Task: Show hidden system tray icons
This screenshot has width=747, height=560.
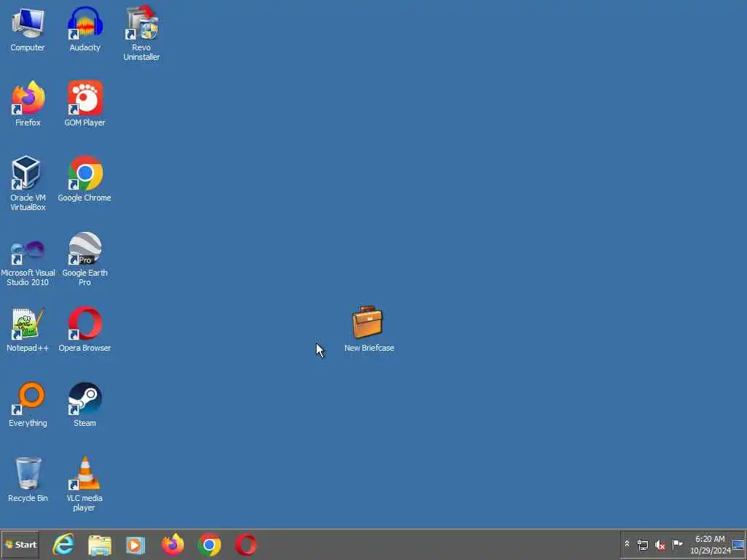Action: 627,544
